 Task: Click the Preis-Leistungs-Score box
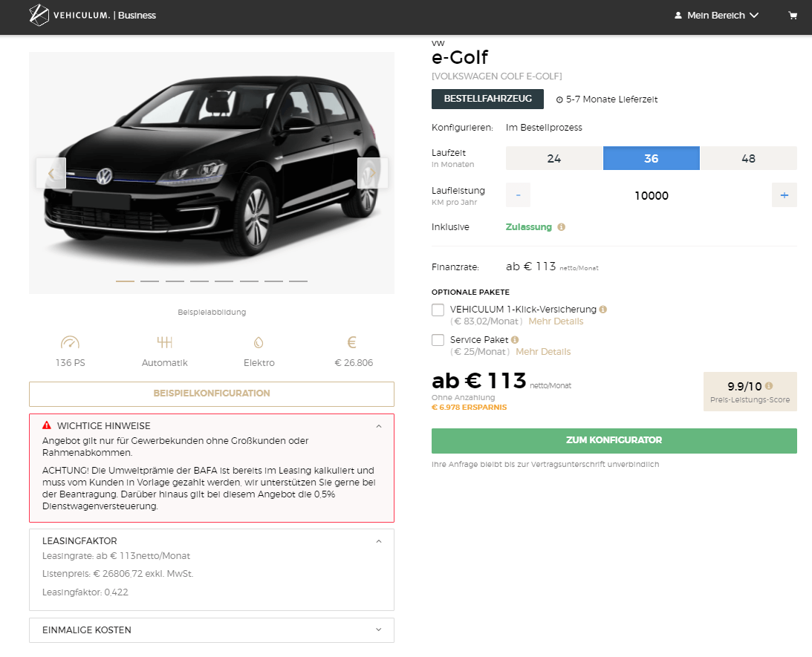(x=750, y=392)
